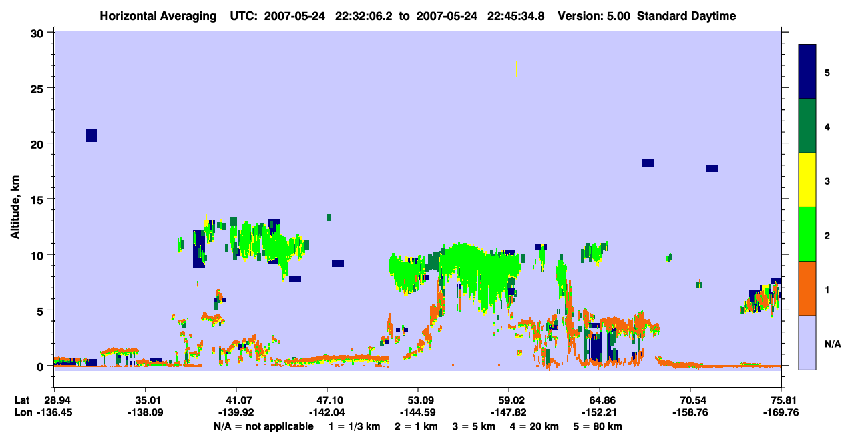Click the colorbar label 2
Screen dimensions: 868x445
(x=827, y=235)
